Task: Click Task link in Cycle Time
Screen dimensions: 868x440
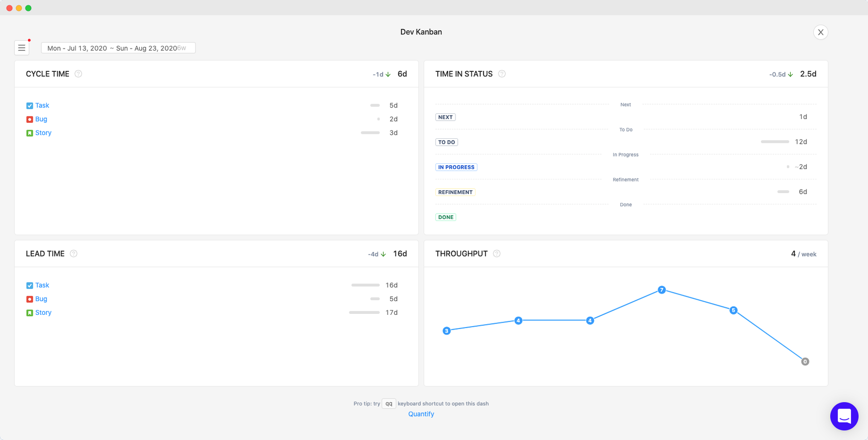Action: click(x=42, y=106)
